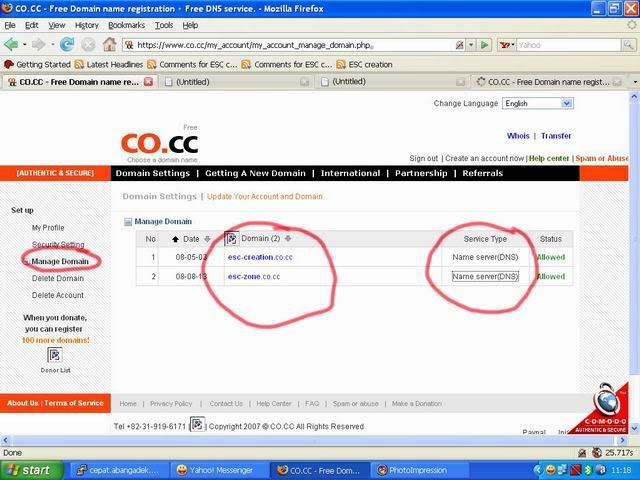Open the Help menu
Viewport: 640px width, 480px height.
(190, 25)
